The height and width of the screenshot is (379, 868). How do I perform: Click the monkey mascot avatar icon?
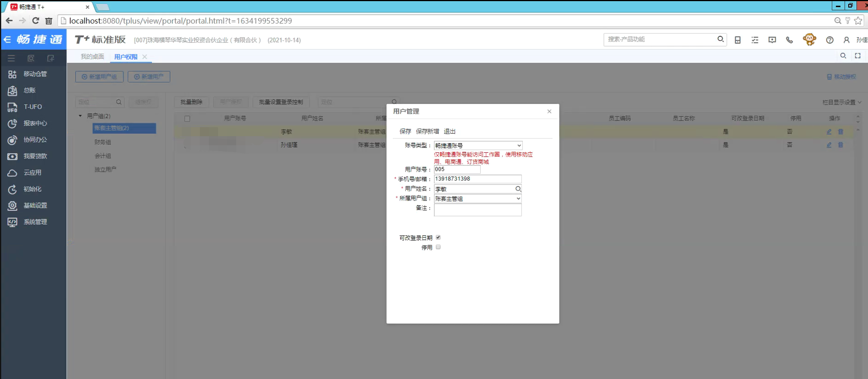pos(809,40)
